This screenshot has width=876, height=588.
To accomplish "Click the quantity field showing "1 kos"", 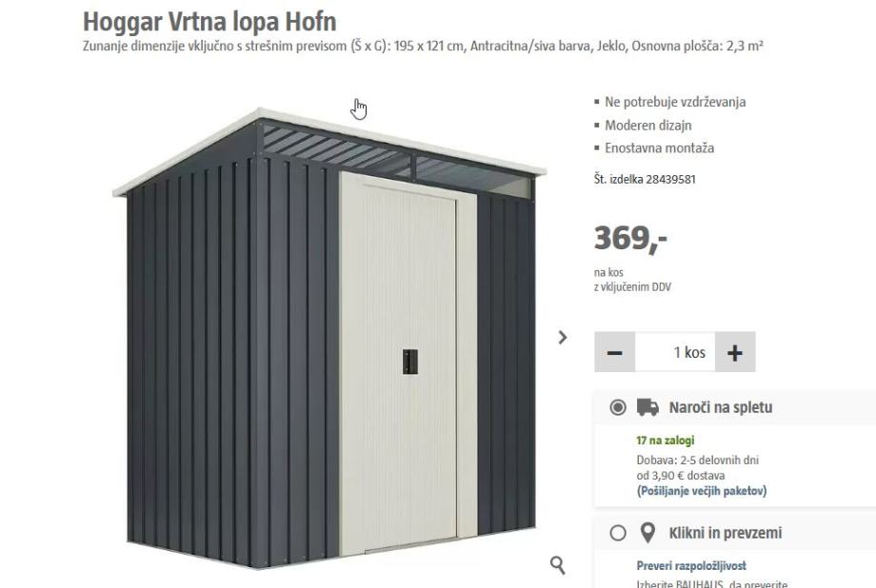I will (x=675, y=352).
